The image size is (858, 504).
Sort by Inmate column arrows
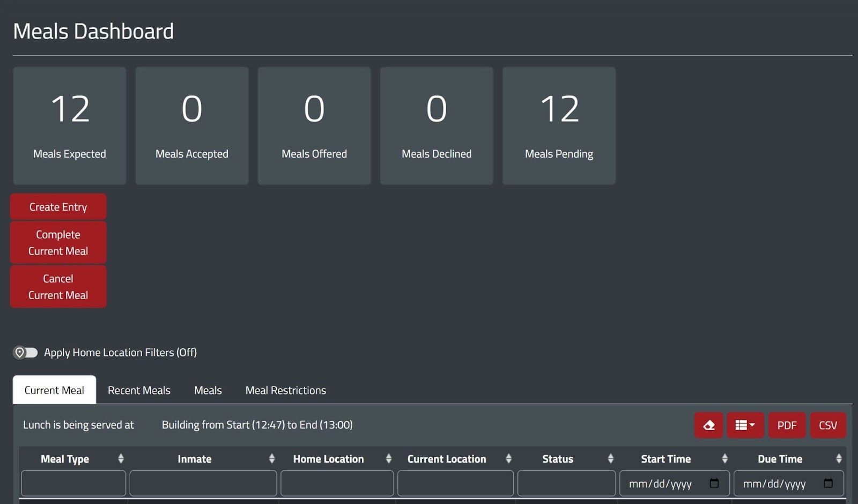(x=272, y=458)
